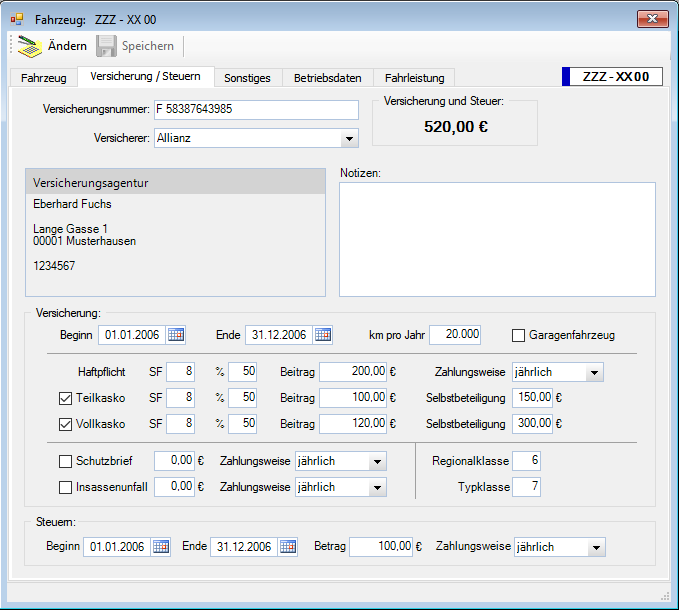Click Teilkasko SF value field
Viewport: 679px width, 610px height.
(x=181, y=398)
